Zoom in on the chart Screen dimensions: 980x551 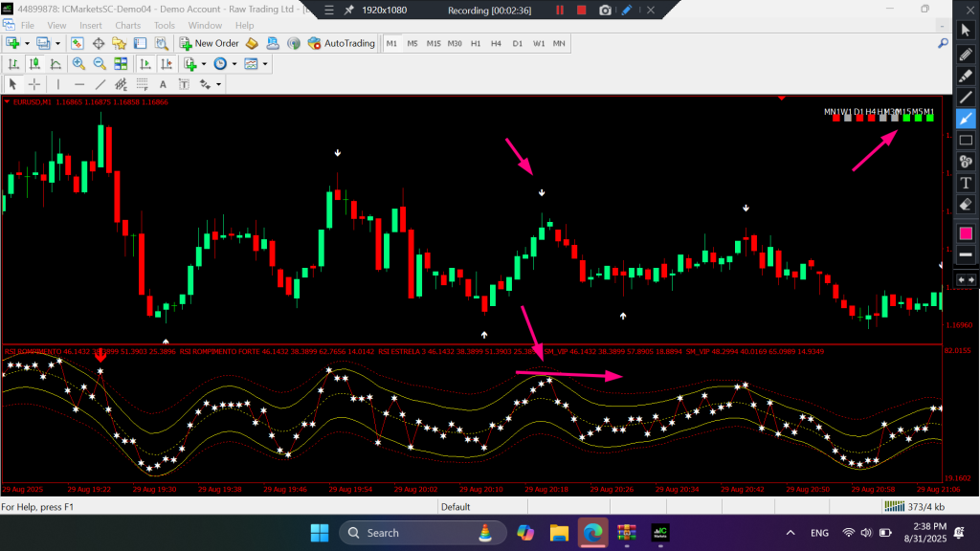(x=78, y=64)
